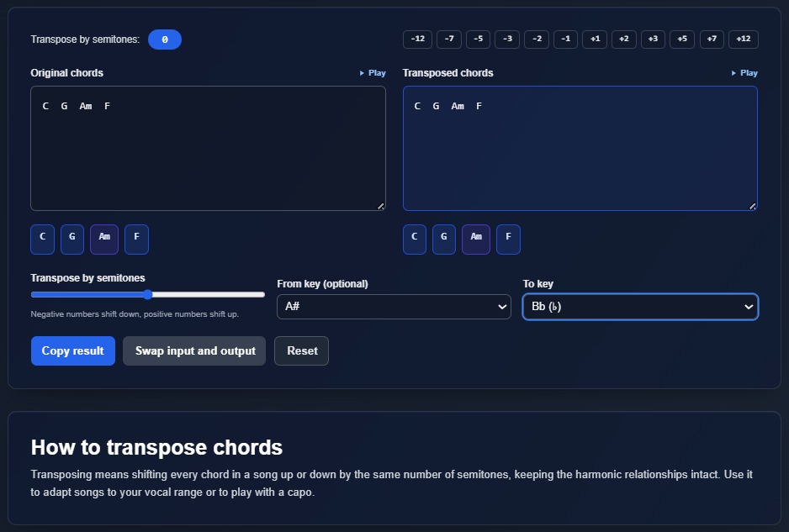
Task: Click the G chip under transposed chords
Action: point(443,239)
